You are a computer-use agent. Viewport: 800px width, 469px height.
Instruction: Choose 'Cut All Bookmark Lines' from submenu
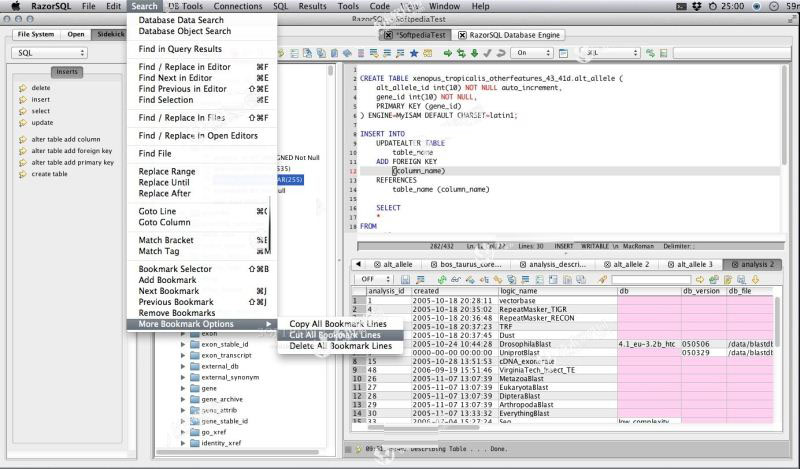click(340, 335)
